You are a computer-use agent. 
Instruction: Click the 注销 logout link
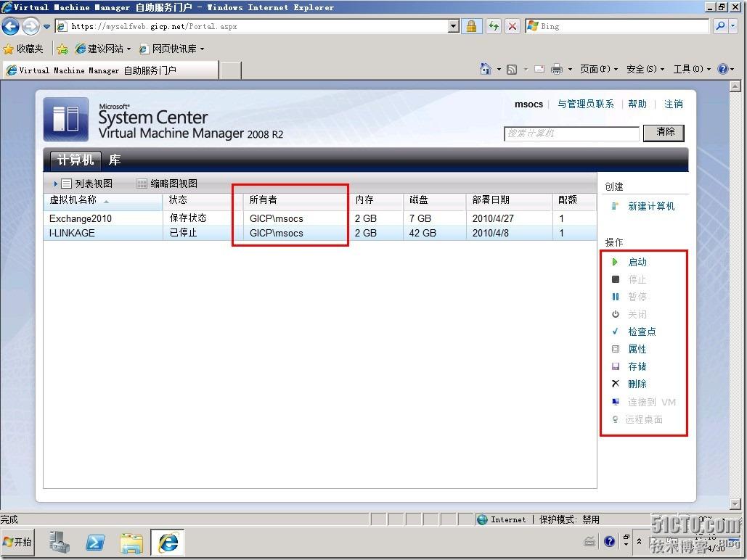(674, 104)
